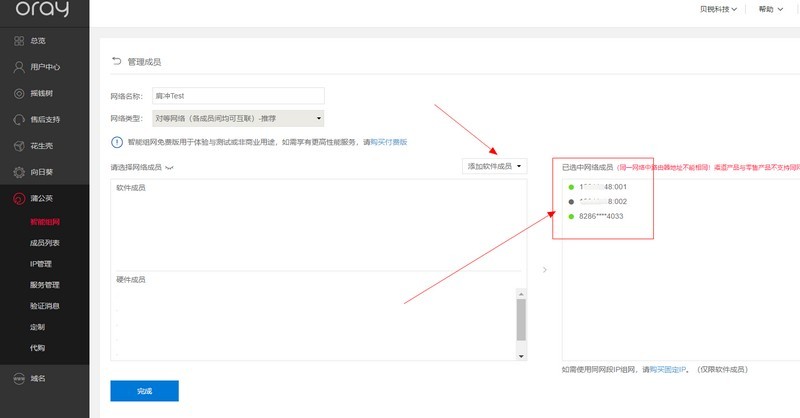Open the 成员列表 submenu item
Screen dimensions: 800x418
(45, 243)
